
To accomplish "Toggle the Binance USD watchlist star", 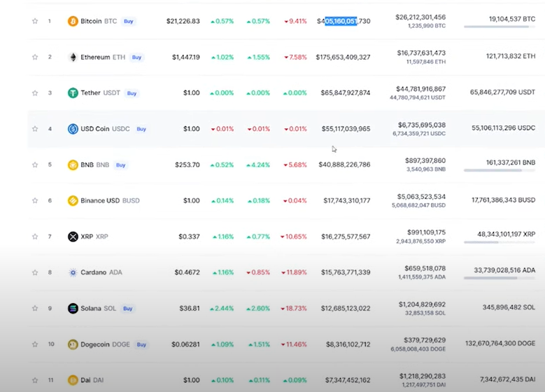I will pos(35,200).
